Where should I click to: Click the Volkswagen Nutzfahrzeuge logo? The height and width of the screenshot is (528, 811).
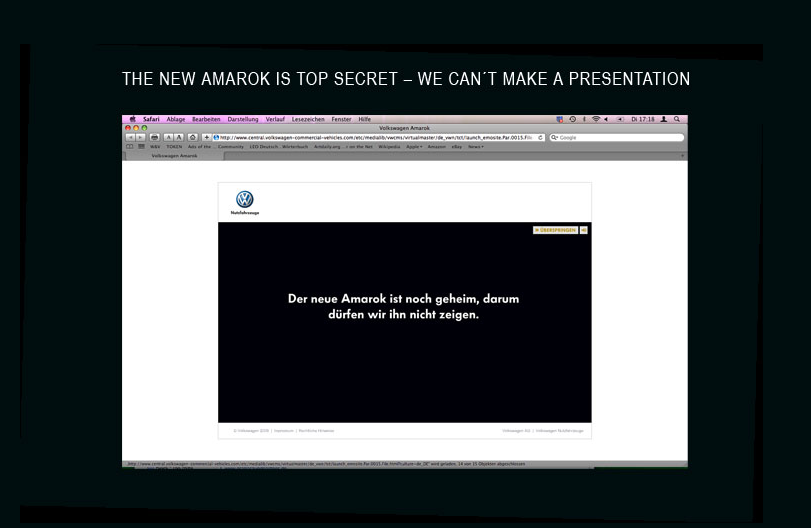[x=245, y=202]
